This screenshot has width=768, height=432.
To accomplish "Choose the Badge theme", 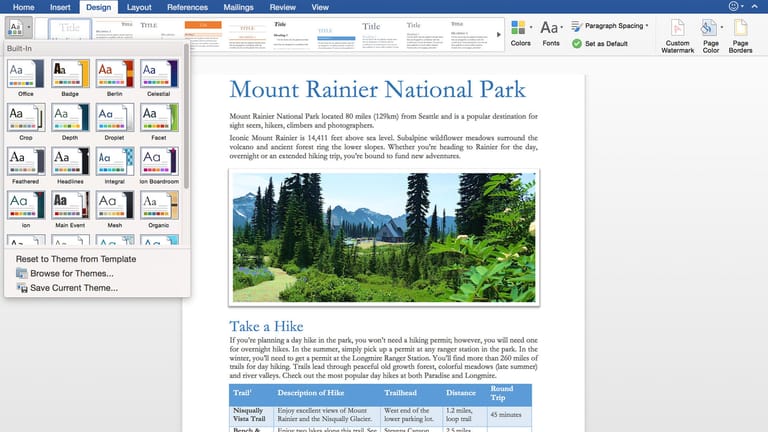I will 70,77.
